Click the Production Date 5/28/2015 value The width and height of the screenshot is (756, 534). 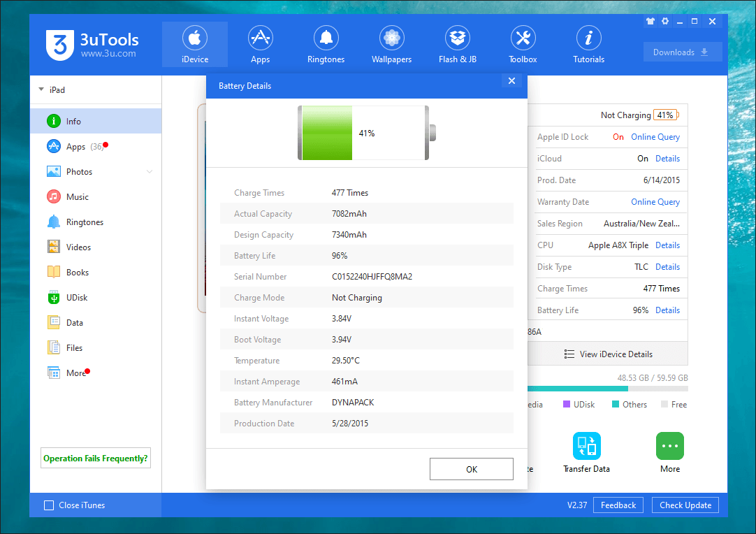[350, 423]
